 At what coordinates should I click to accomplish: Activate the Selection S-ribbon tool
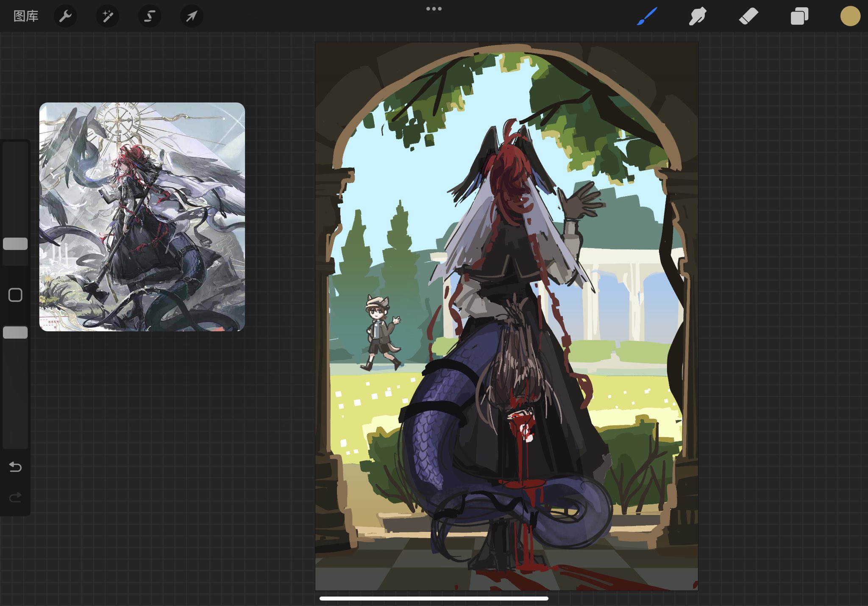pyautogui.click(x=149, y=17)
